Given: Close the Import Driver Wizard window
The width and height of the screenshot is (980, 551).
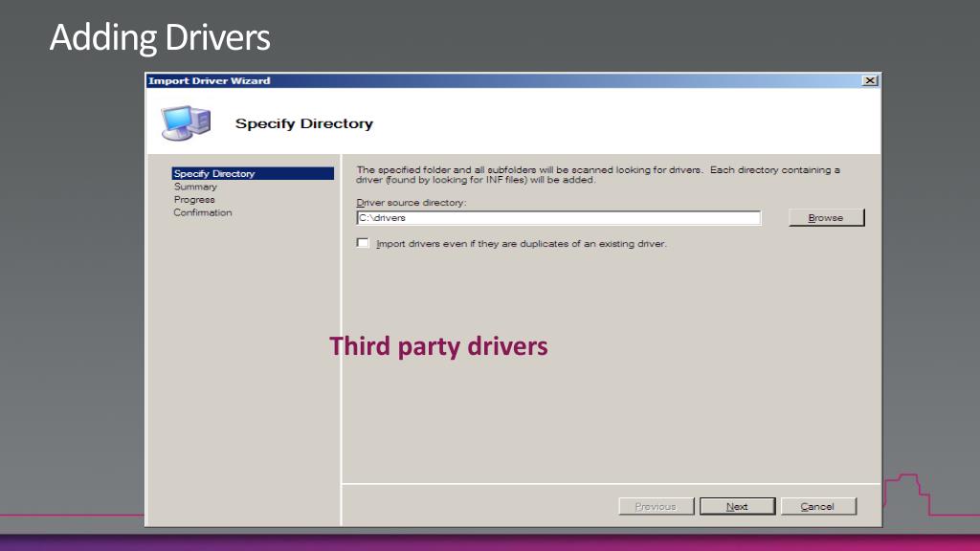Looking at the screenshot, I should click(x=870, y=80).
